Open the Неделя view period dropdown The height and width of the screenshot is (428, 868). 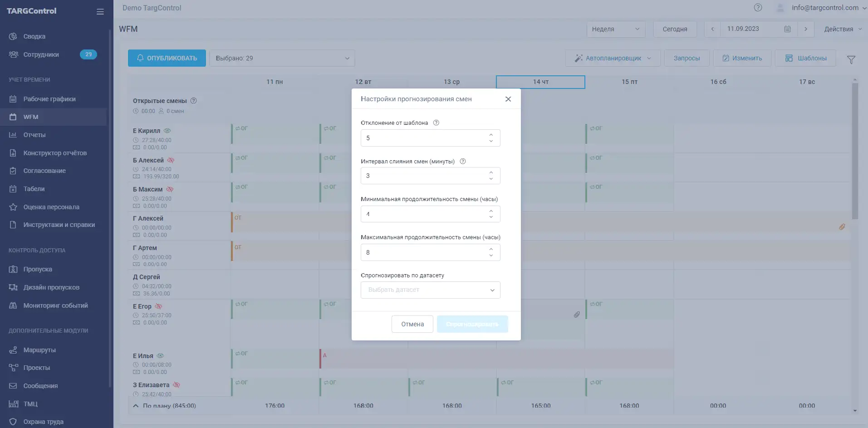[616, 29]
